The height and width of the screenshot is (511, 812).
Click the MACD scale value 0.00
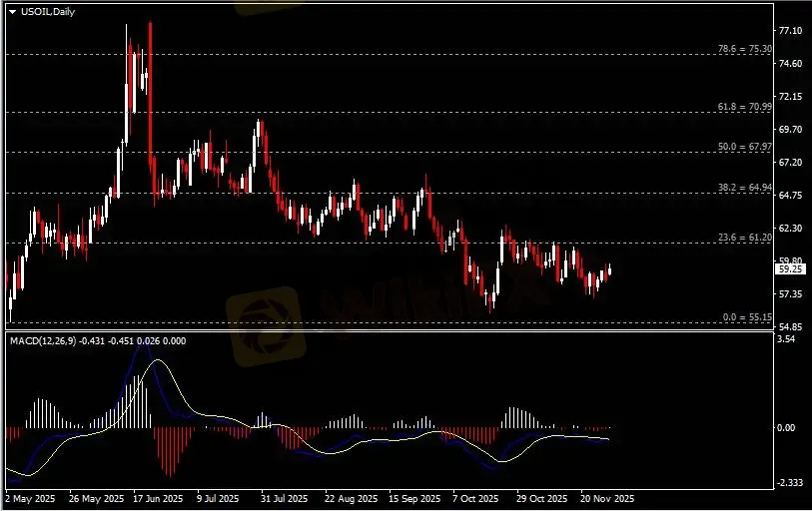[x=786, y=427]
